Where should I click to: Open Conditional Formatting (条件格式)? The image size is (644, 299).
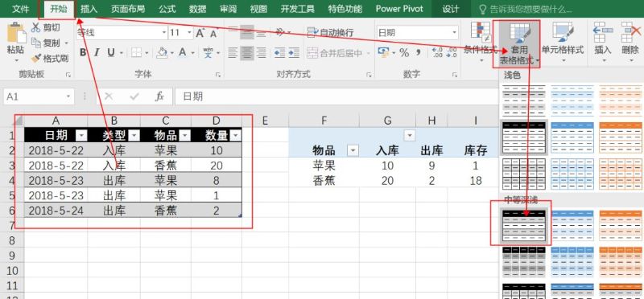click(481, 43)
